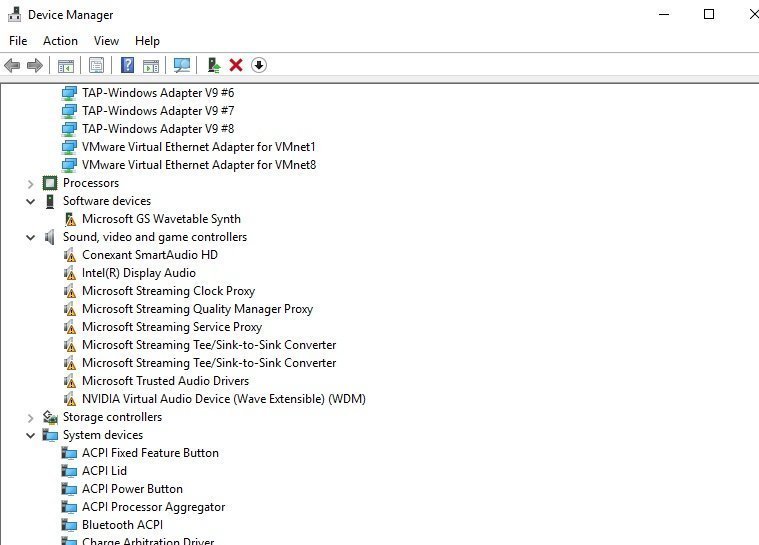759x545 pixels.
Task: Scan for hardware changes monitor icon
Action: tap(182, 65)
